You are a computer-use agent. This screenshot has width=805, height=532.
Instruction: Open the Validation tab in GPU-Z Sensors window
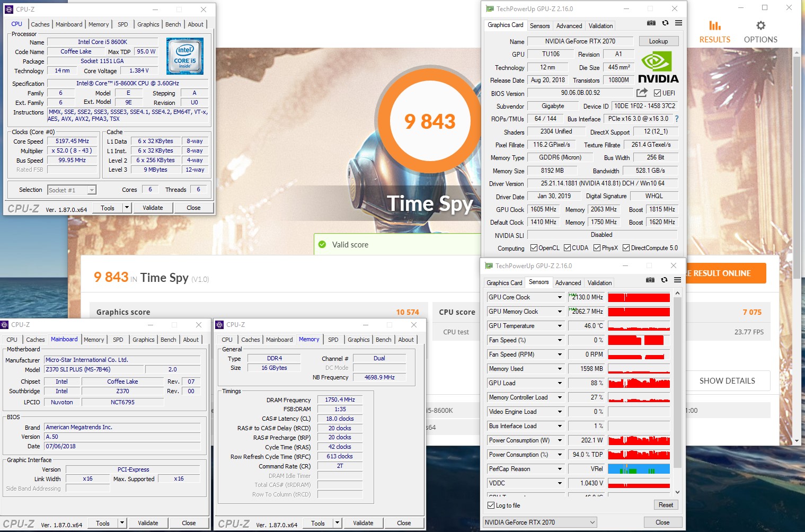(x=599, y=283)
